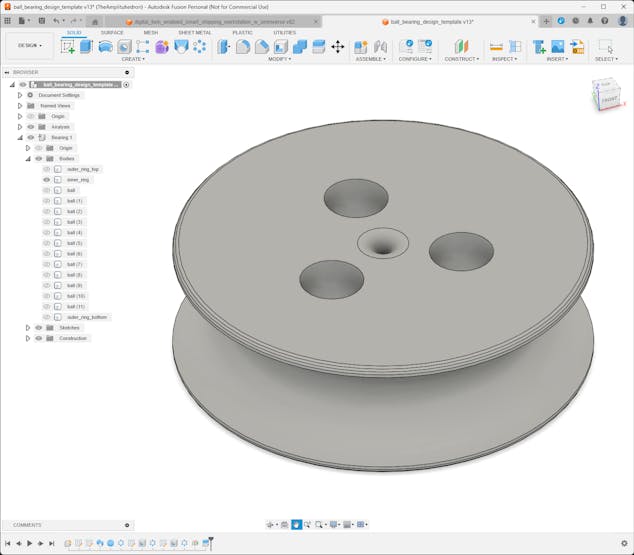Open the DESIGN workspace dropdown
Image resolution: width=634 pixels, height=555 pixels.
pos(30,45)
